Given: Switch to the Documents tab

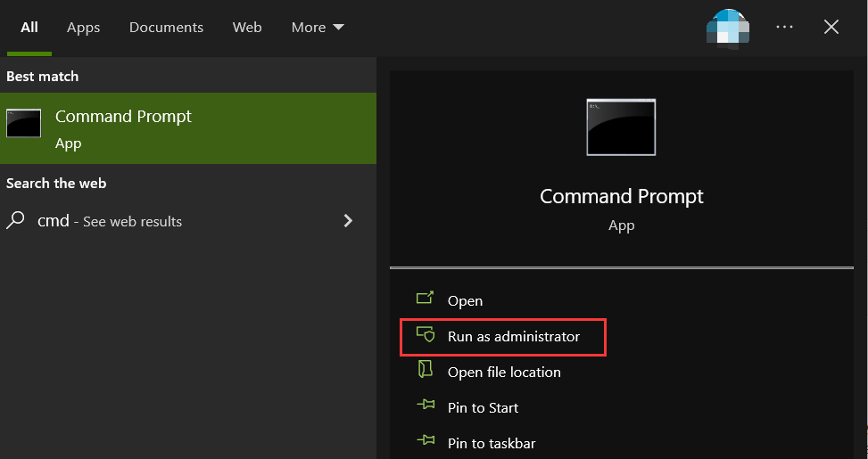Looking at the screenshot, I should (x=166, y=27).
